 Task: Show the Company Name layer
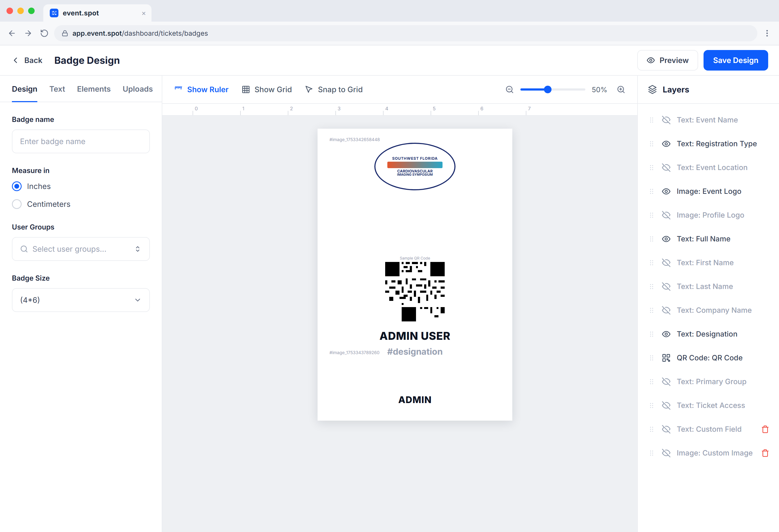[x=666, y=310]
